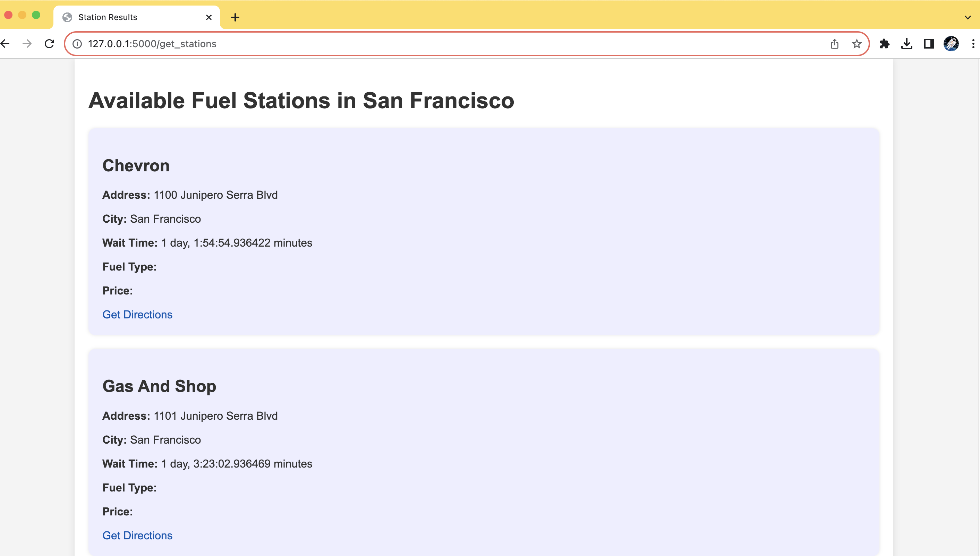Bookmark this page with the star
The image size is (980, 556).
(x=856, y=44)
